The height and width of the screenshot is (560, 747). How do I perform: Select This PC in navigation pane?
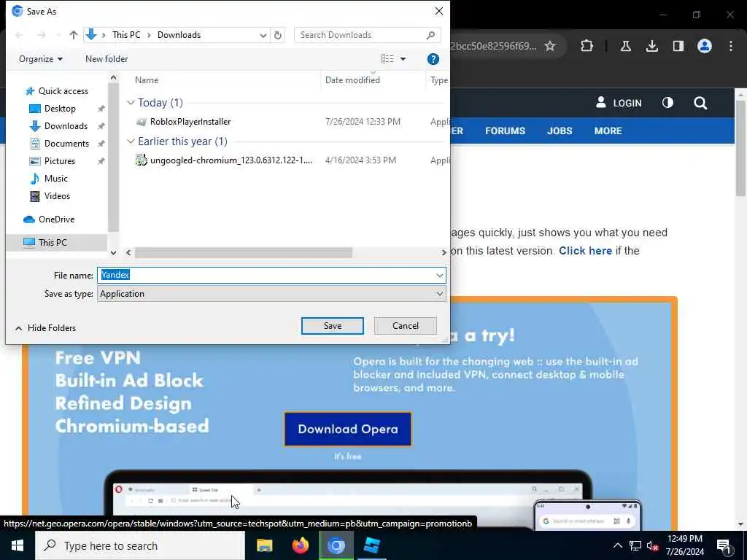coord(56,242)
